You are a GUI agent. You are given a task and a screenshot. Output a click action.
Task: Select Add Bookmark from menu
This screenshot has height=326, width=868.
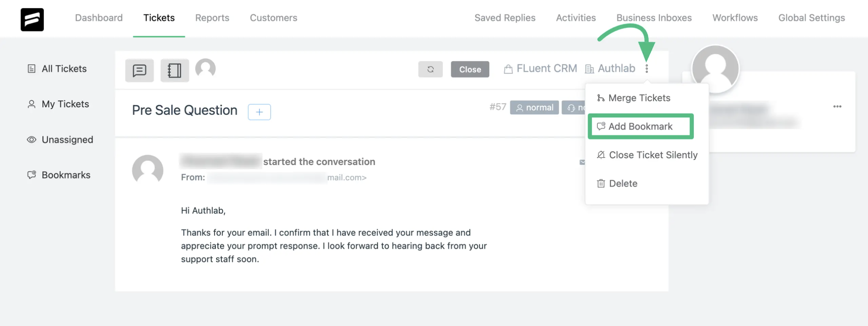click(x=640, y=126)
